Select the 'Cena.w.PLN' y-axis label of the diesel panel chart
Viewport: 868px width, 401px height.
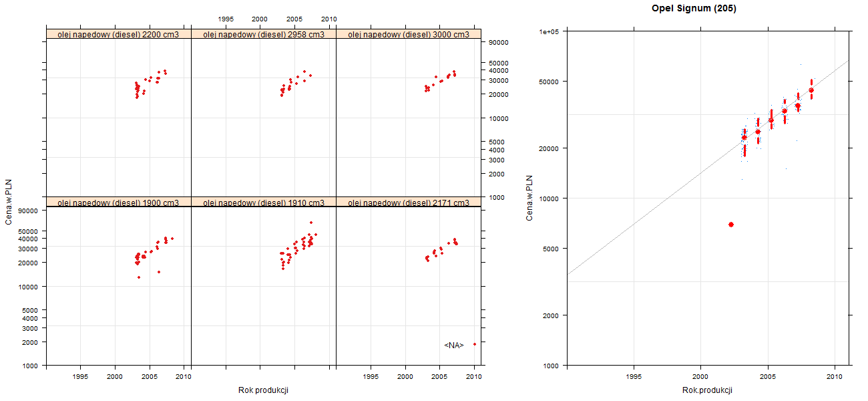(x=9, y=201)
